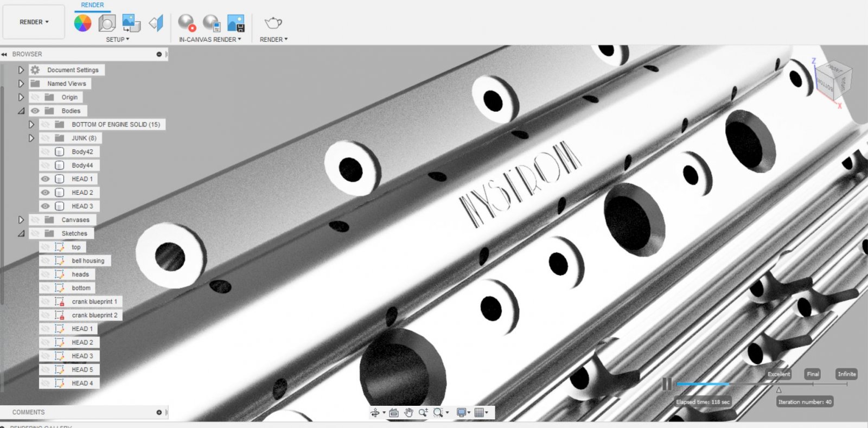
Task: Click the Decal image tool
Action: click(131, 23)
